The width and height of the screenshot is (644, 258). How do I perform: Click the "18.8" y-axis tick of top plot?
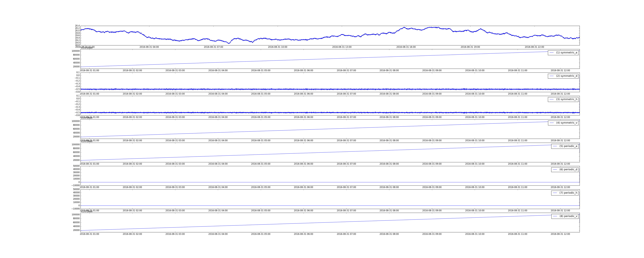(x=77, y=45)
